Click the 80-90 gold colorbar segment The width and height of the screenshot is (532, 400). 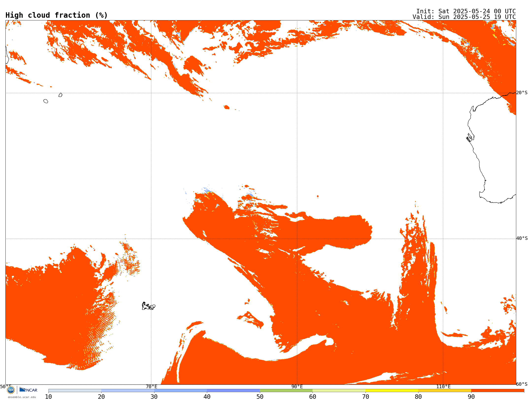445,391
